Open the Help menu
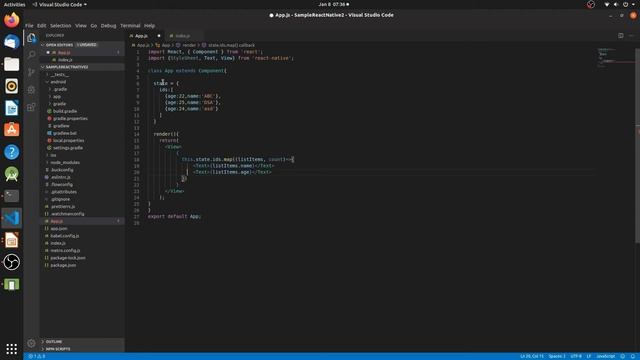This screenshot has height=360, width=640. (149, 25)
